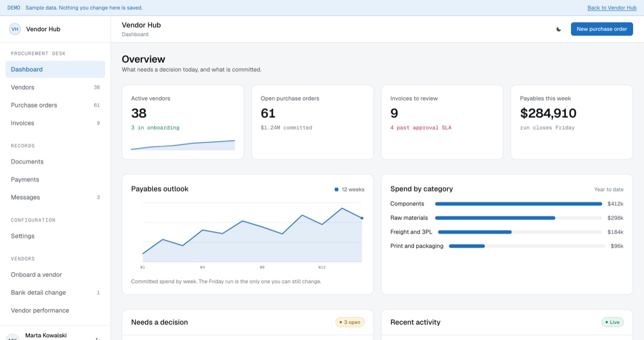Click the '3 in onboarding' text

[155, 128]
